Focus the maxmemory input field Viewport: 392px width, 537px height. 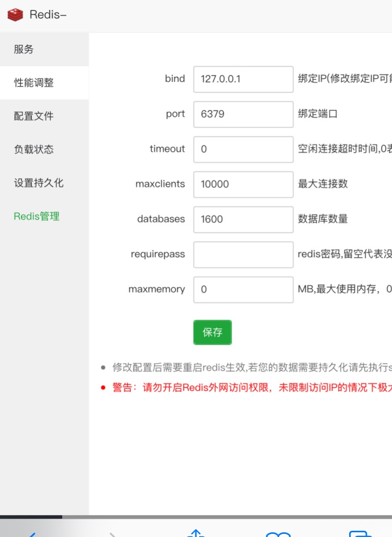(x=243, y=289)
